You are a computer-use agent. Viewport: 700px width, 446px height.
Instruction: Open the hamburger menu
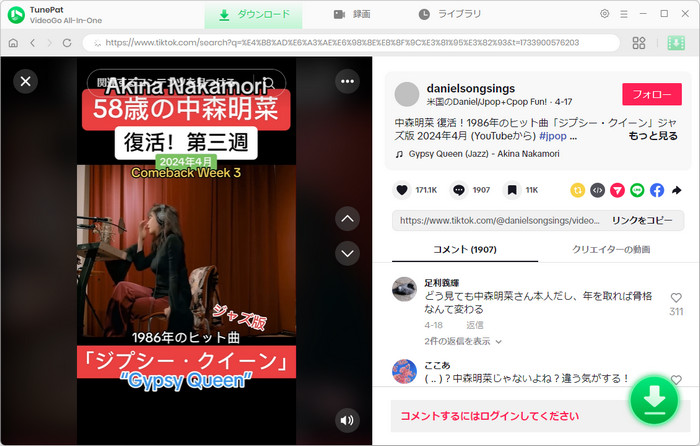624,14
